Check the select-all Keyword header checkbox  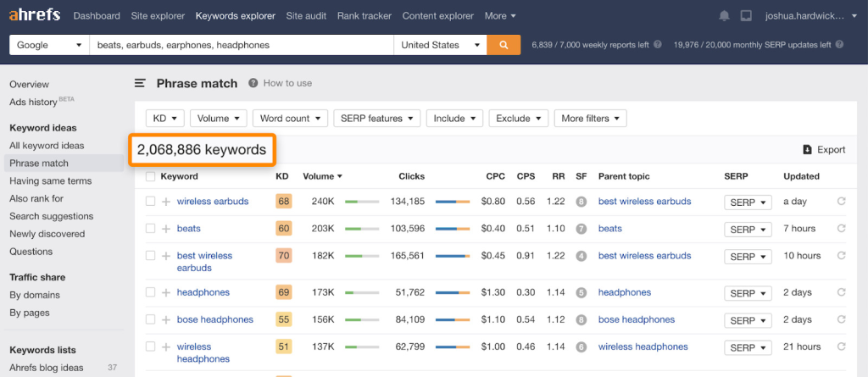tap(150, 176)
